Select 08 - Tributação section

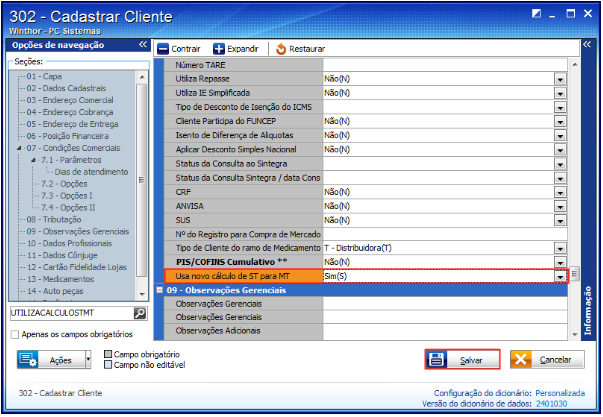tap(54, 220)
